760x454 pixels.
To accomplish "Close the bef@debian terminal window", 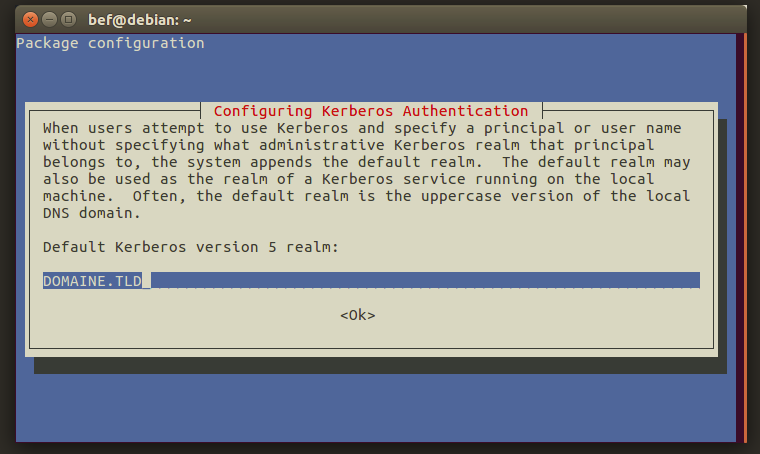I will coord(30,19).
